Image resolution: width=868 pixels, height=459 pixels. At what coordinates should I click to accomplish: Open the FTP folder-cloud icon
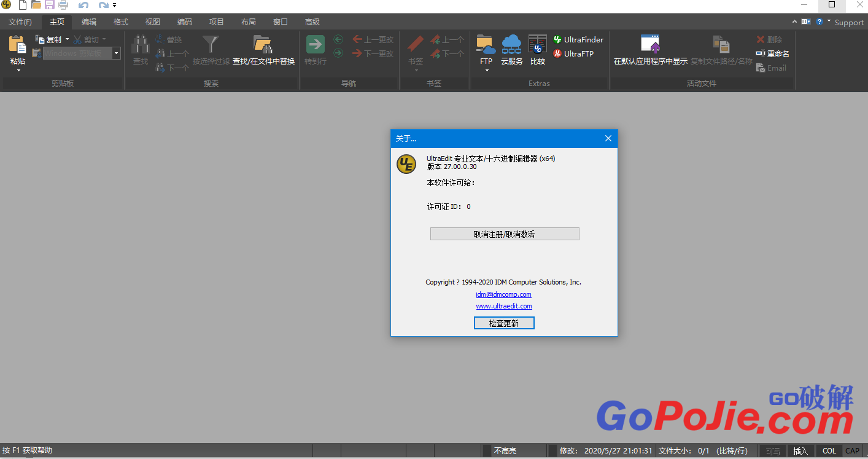[486, 45]
